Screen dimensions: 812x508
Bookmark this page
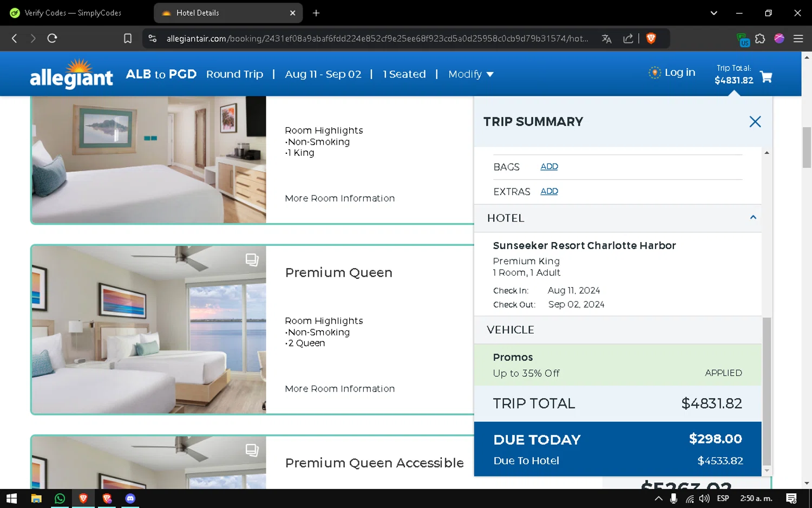(128, 38)
